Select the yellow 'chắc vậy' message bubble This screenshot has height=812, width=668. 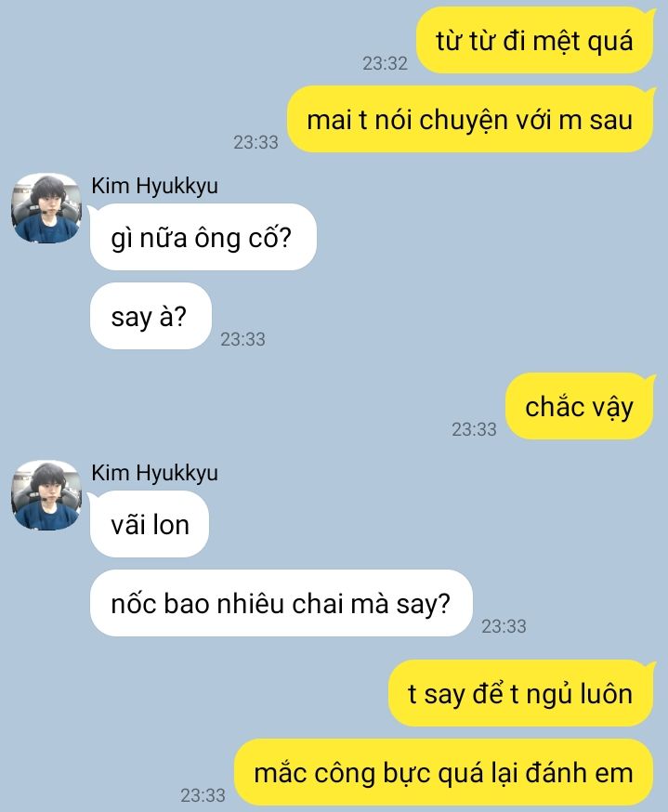580,407
